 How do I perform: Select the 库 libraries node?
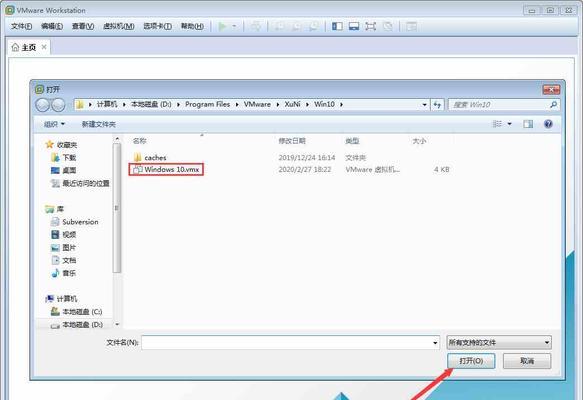click(x=55, y=209)
